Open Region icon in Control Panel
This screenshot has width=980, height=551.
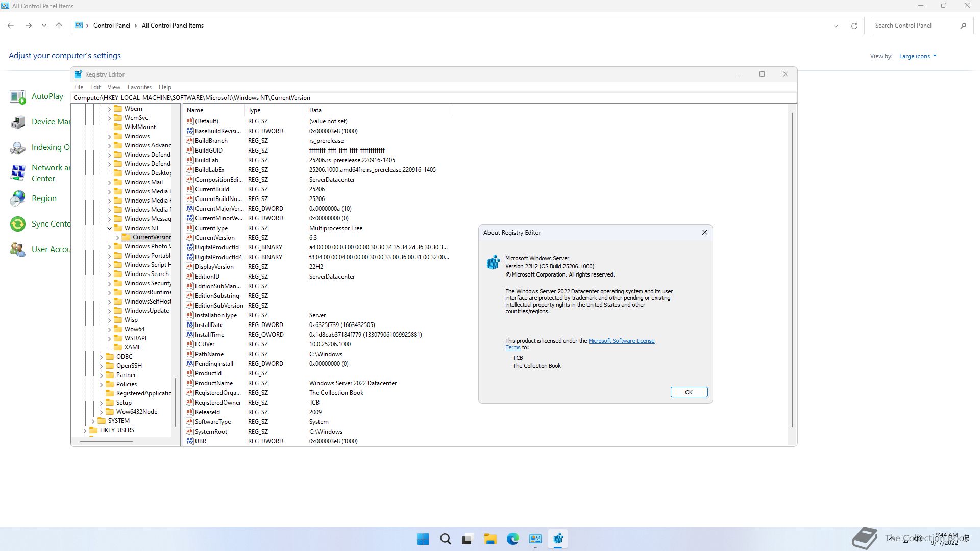[x=18, y=198]
